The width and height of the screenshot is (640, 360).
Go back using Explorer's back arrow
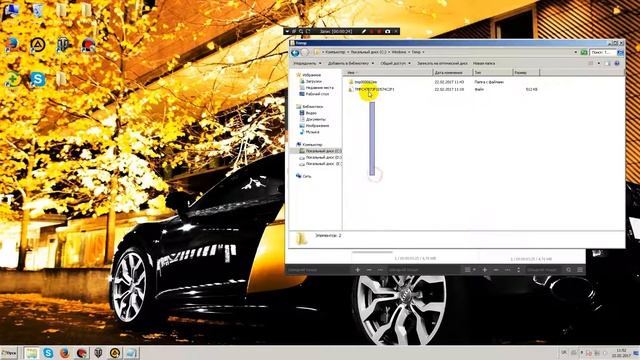(x=295, y=53)
